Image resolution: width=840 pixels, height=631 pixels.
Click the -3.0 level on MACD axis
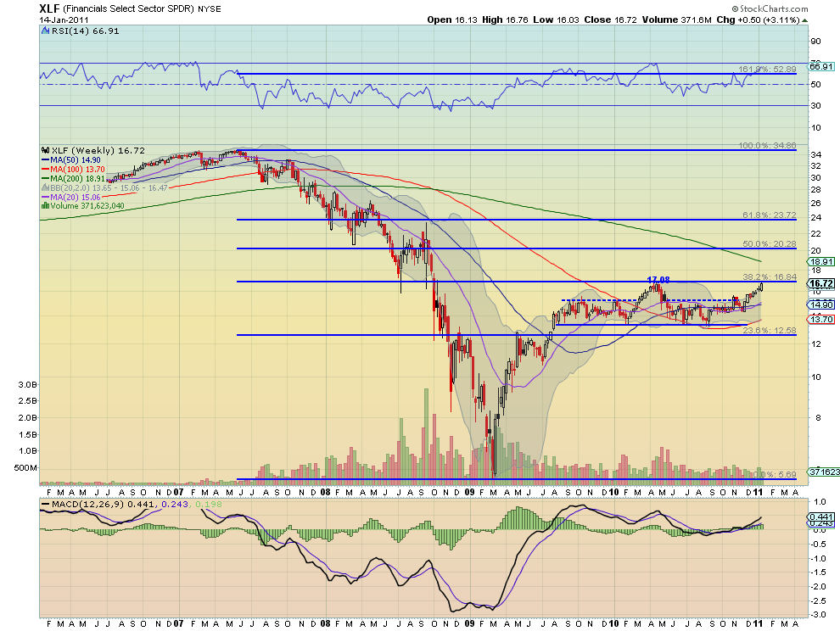tap(817, 614)
